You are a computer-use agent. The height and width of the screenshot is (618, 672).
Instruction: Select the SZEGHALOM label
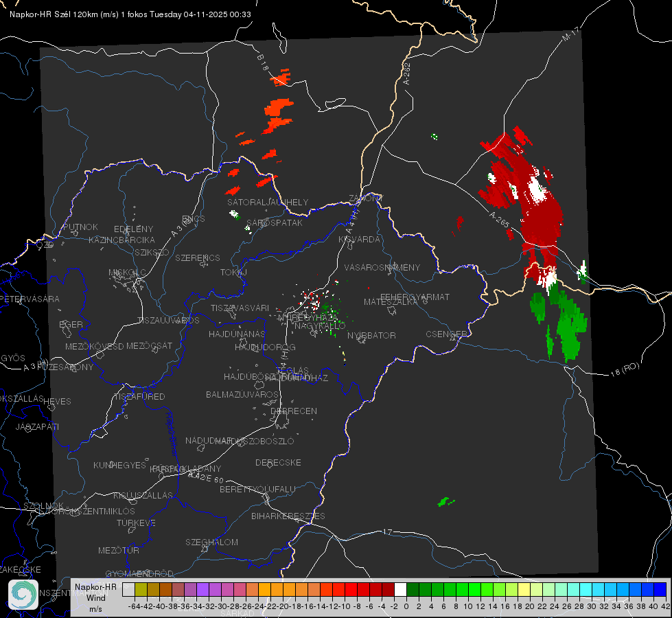pyautogui.click(x=211, y=542)
